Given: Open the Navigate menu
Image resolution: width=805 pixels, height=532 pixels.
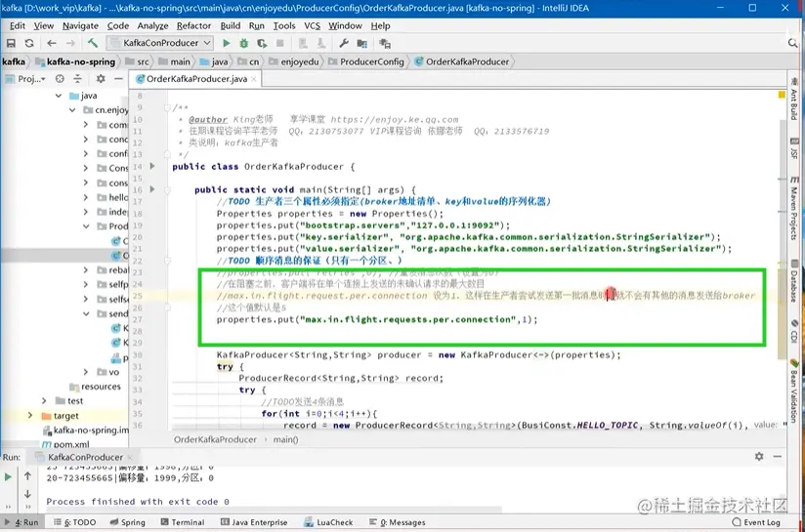Looking at the screenshot, I should click(80, 25).
